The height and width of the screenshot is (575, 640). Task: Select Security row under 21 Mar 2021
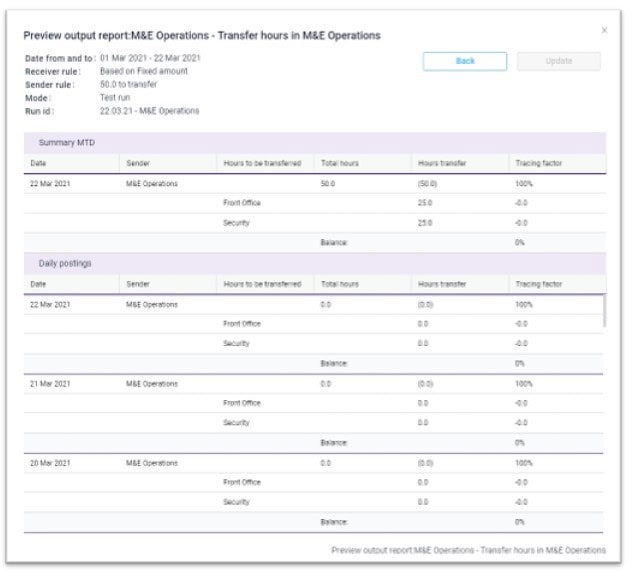pos(236,423)
